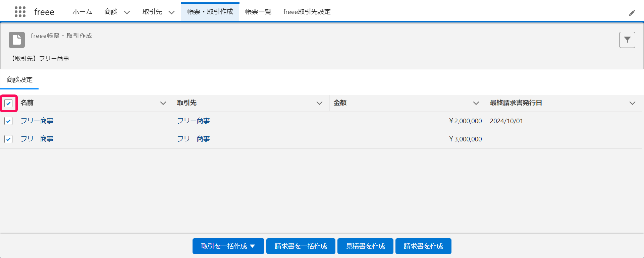Image resolution: width=644 pixels, height=258 pixels.
Task: Click the freee帳票 document icon
Action: (17, 40)
